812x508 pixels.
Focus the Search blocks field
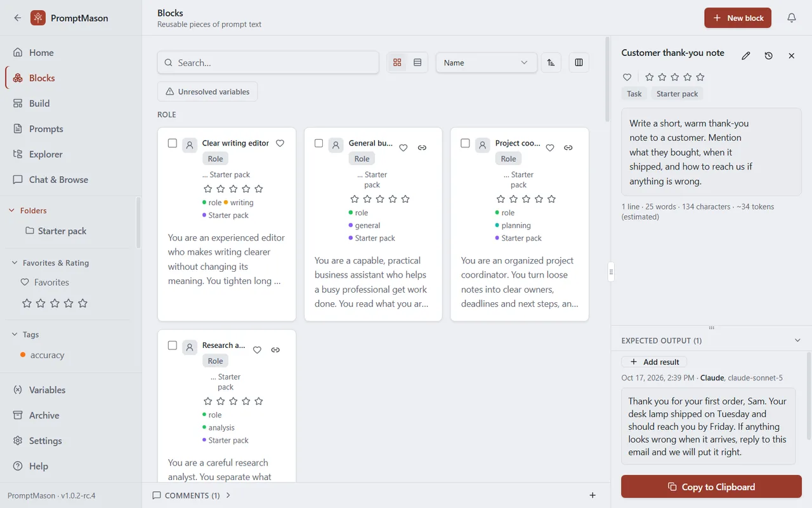point(268,62)
